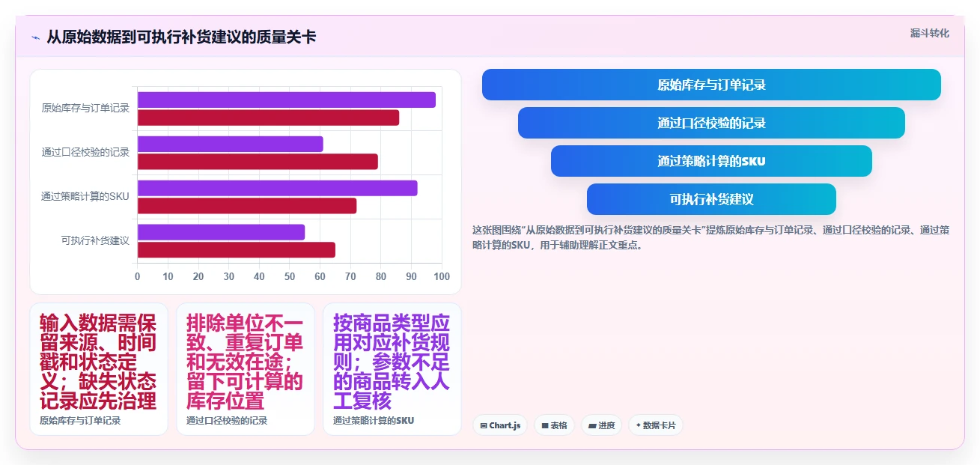Click the card caption 通过策略计算的SKU

click(374, 421)
